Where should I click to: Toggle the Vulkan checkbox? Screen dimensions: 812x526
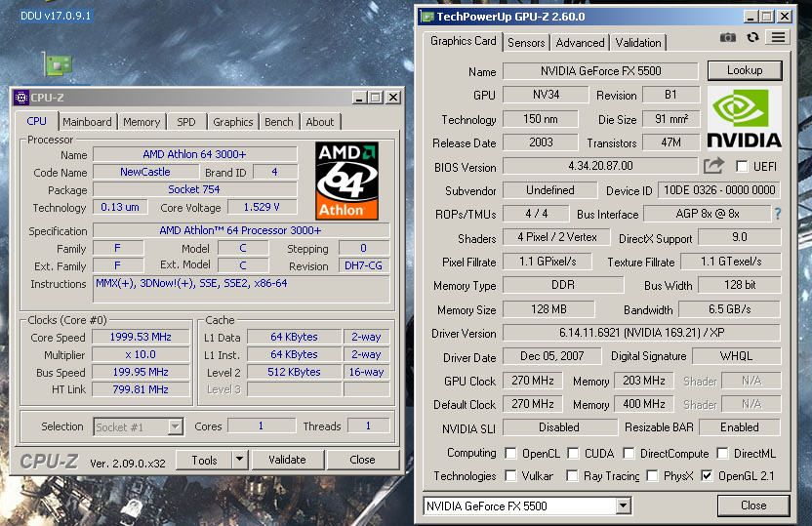pos(510,476)
